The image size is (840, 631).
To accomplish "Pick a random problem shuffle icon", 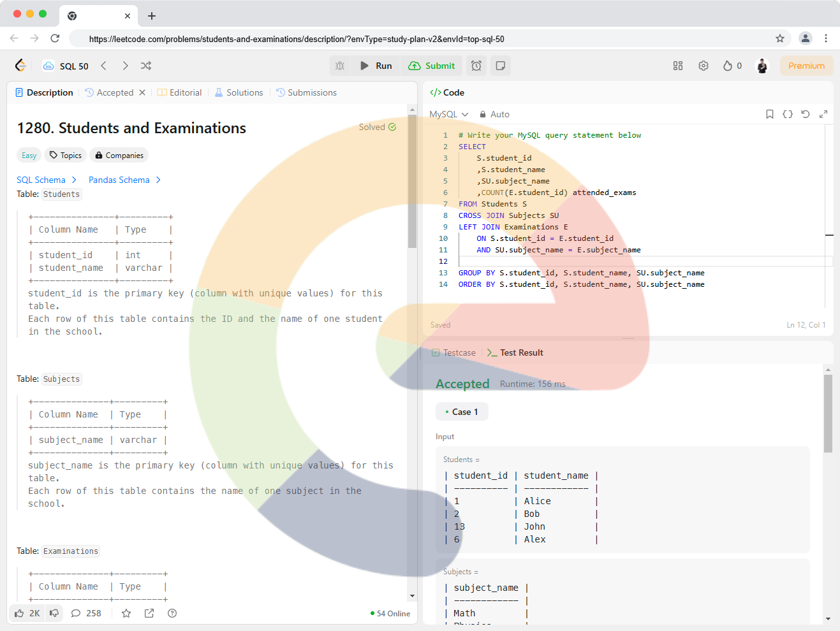I will (146, 66).
